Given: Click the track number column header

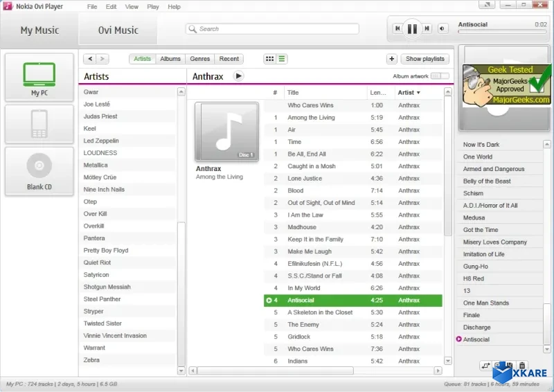Looking at the screenshot, I should pyautogui.click(x=274, y=93).
